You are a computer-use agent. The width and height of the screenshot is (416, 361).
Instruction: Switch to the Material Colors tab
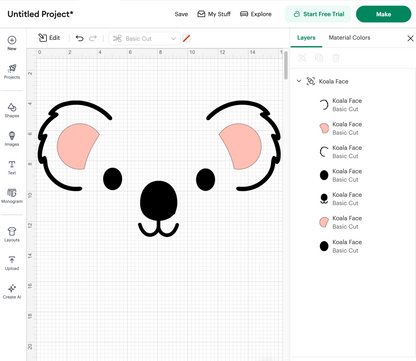coord(349,38)
